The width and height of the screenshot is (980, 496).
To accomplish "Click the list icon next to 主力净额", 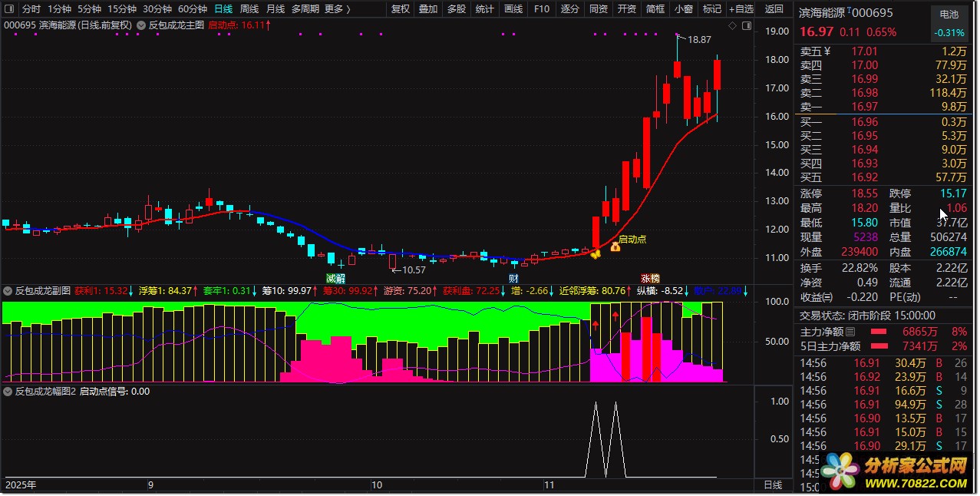I will (850, 332).
